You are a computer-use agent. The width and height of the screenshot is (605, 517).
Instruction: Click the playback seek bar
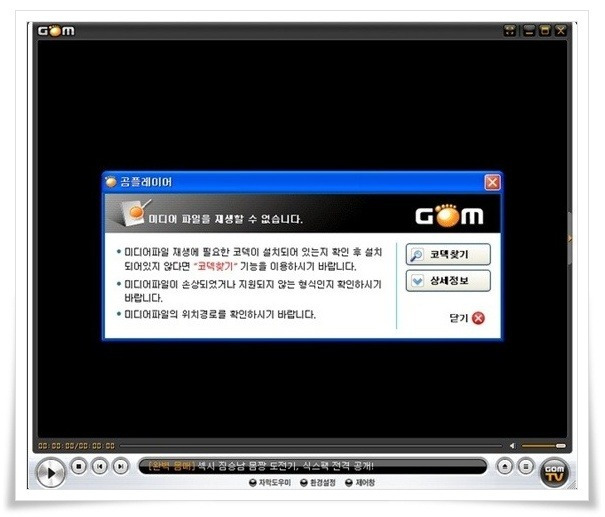[311, 446]
